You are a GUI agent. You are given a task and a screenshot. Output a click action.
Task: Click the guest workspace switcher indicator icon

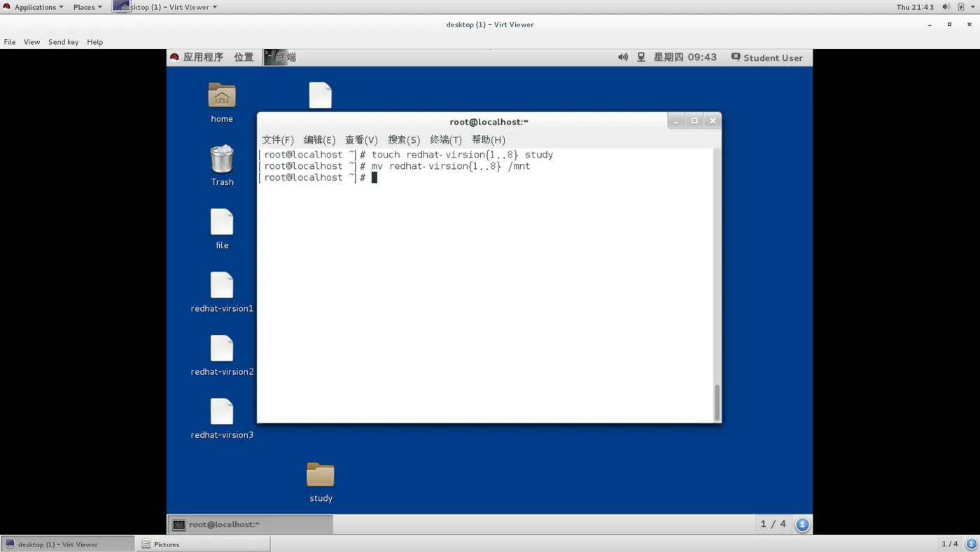803,524
